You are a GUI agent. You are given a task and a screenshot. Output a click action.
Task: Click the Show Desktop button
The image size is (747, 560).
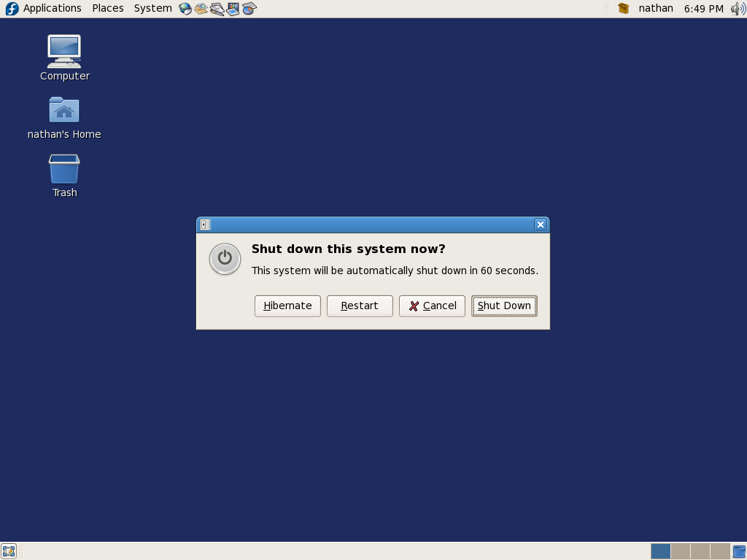pos(9,551)
